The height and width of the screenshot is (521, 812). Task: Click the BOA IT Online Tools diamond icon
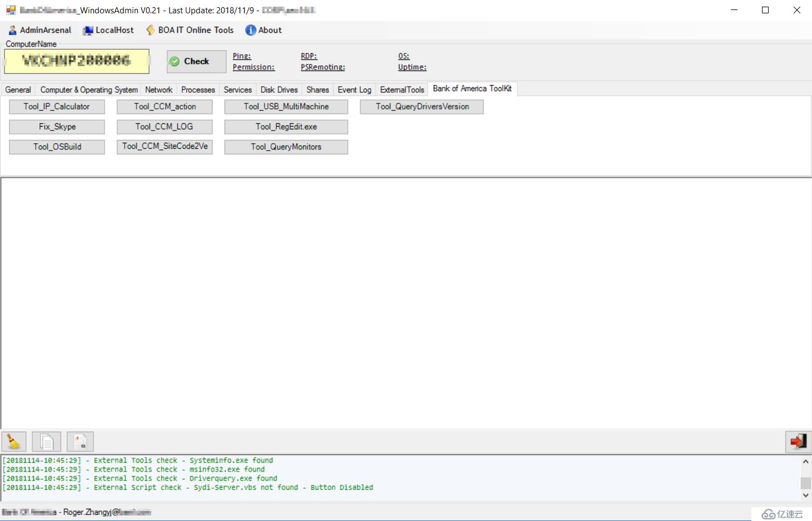[150, 30]
